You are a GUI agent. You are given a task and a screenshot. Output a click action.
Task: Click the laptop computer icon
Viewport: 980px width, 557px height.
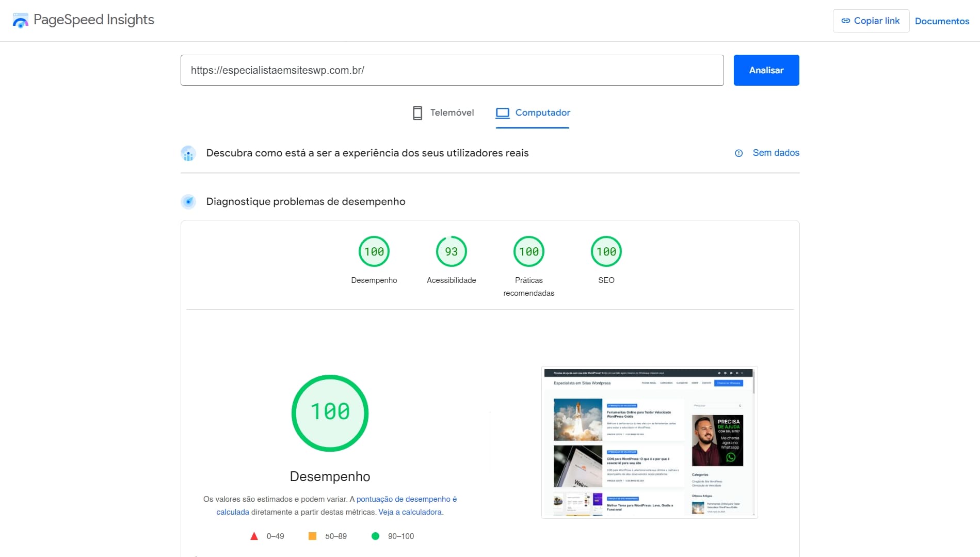pos(503,113)
